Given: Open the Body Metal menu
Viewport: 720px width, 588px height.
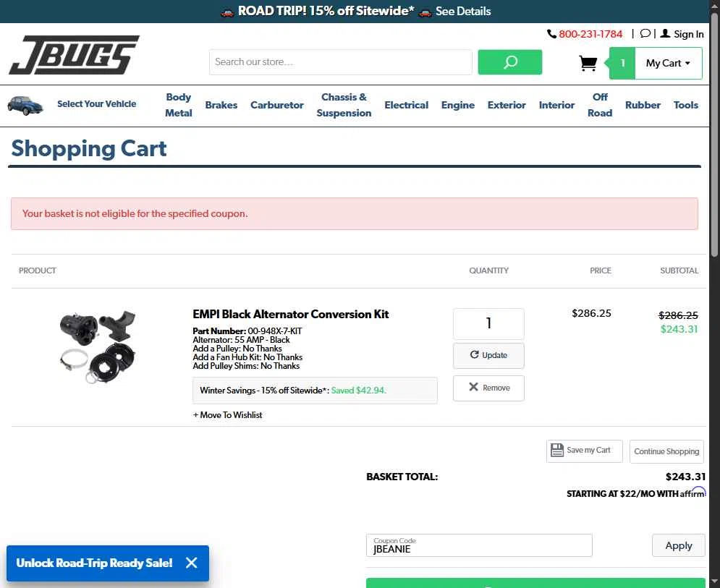Looking at the screenshot, I should tap(179, 105).
